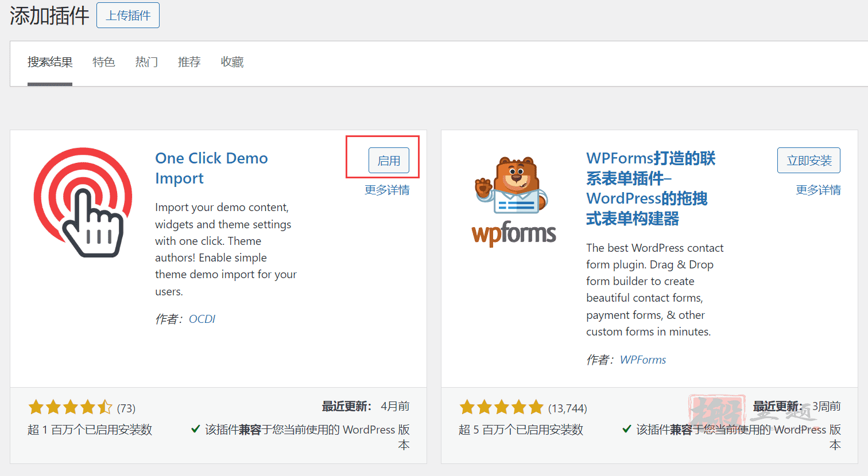The image size is (868, 476).
Task: Click the (73) ratings count
Action: tap(126, 408)
